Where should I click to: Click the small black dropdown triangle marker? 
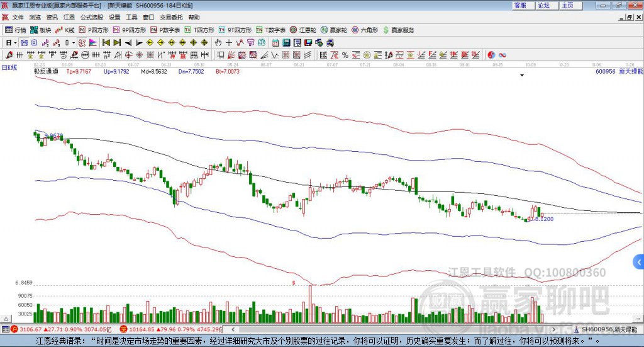[522, 75]
